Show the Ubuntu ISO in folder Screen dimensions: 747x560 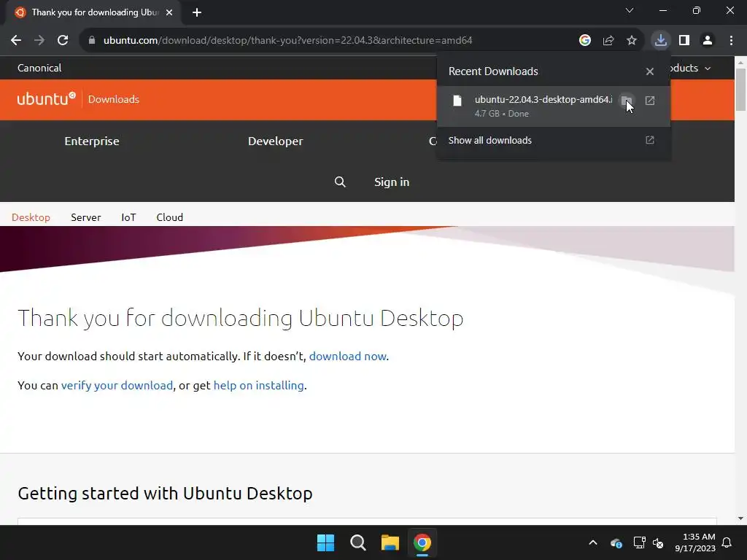click(627, 101)
